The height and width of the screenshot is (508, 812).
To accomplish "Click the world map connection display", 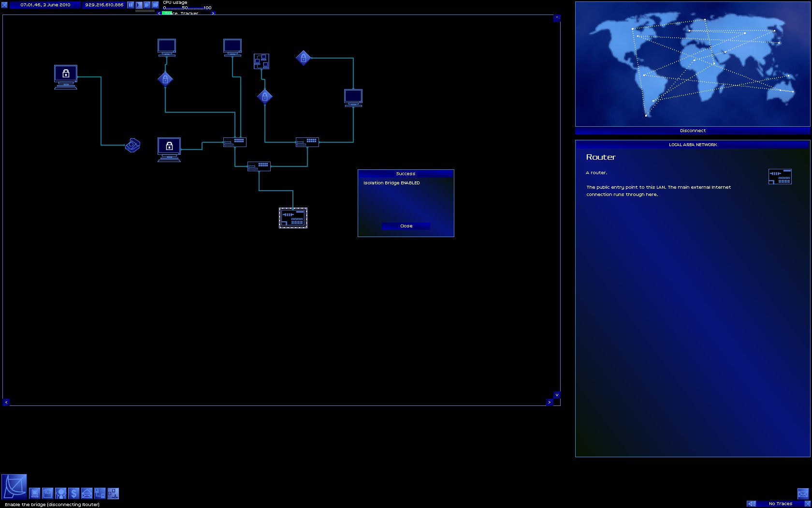I will [693, 64].
